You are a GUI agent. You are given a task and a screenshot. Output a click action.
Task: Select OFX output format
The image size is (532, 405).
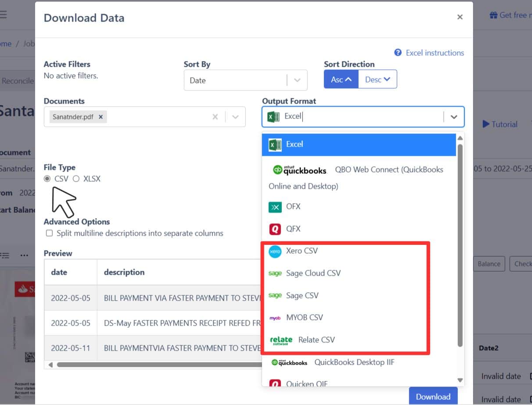pyautogui.click(x=359, y=207)
